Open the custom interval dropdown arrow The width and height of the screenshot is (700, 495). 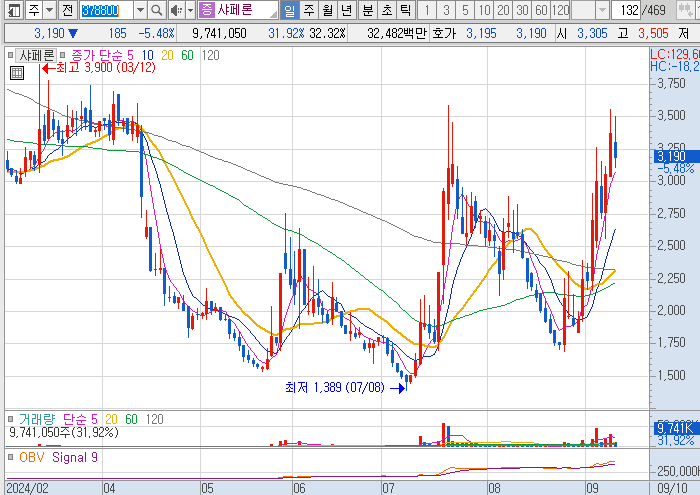tap(602, 10)
